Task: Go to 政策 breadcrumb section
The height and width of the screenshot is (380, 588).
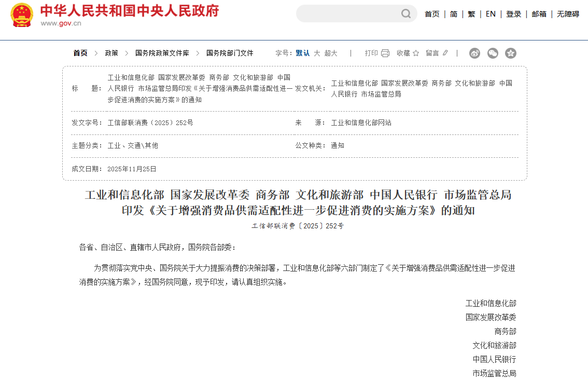Action: tap(111, 53)
